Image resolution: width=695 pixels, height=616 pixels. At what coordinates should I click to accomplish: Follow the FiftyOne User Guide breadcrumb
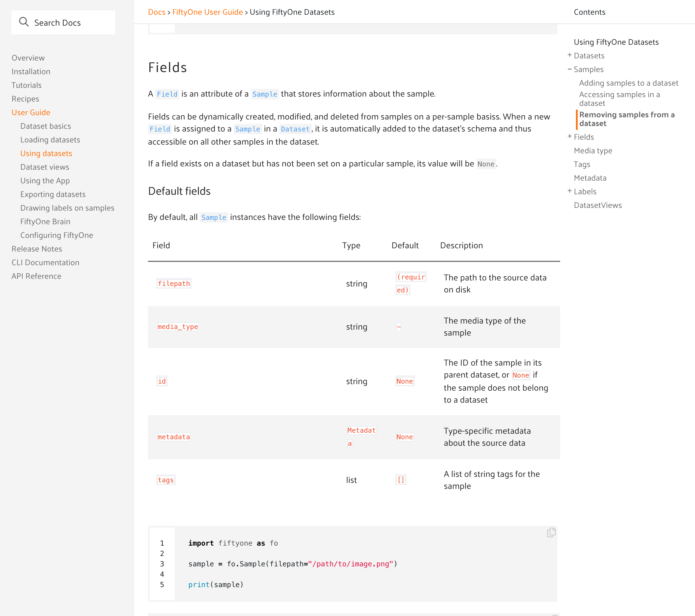(x=208, y=12)
